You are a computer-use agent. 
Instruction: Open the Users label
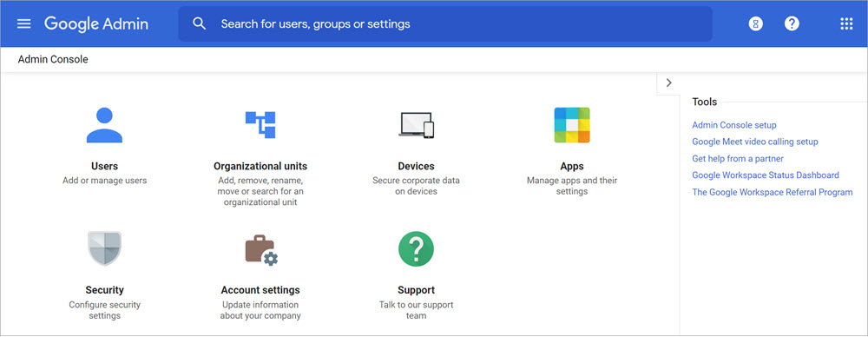[105, 166]
